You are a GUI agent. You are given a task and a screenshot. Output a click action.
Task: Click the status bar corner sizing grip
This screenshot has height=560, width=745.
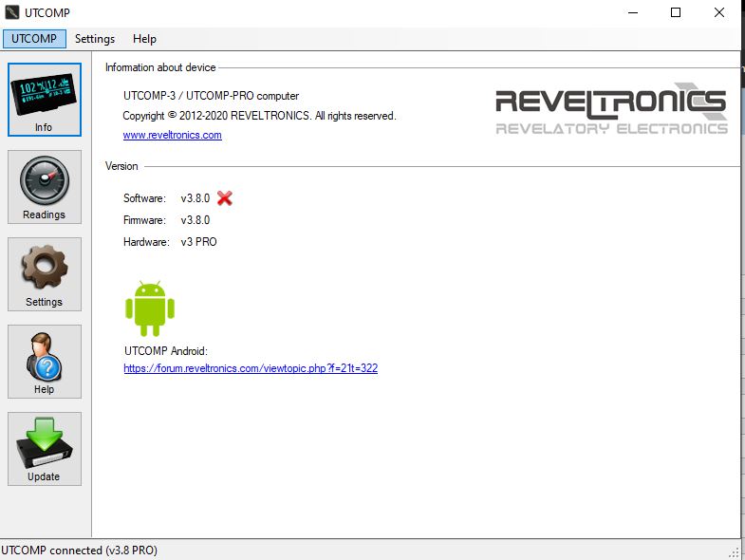coord(735,551)
